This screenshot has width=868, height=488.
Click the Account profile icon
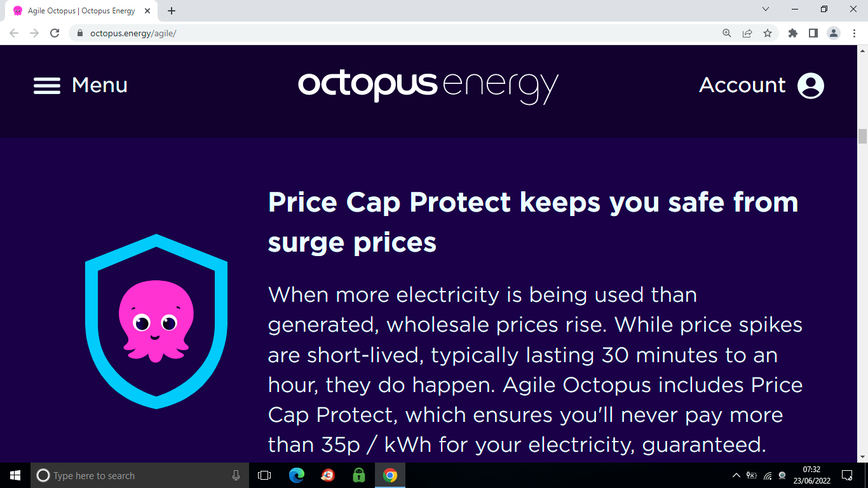click(x=810, y=85)
